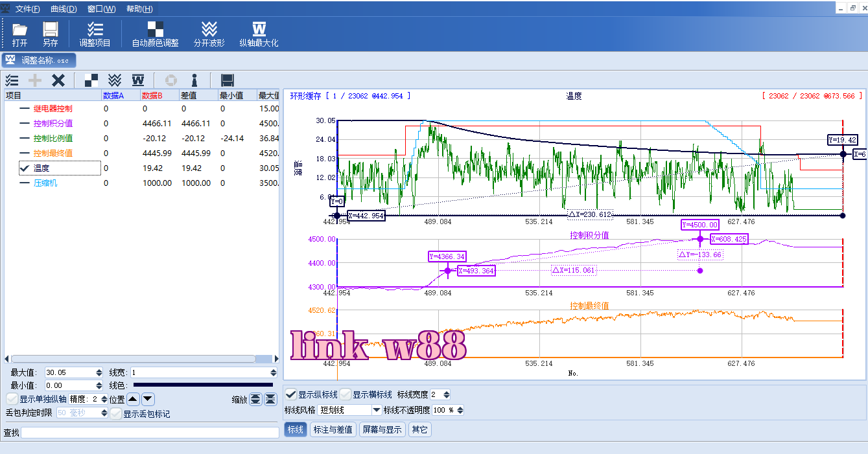Image resolution: width=868 pixels, height=454 pixels.
Task: Click the 标线不透明度 spinner arrows
Action: tap(460, 410)
